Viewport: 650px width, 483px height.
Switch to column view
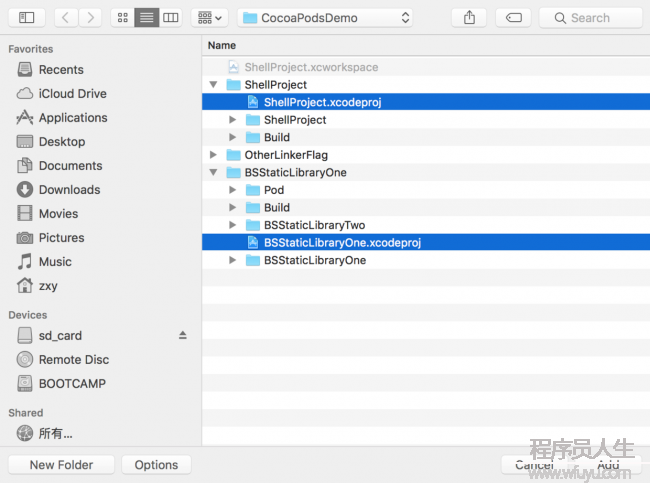170,18
